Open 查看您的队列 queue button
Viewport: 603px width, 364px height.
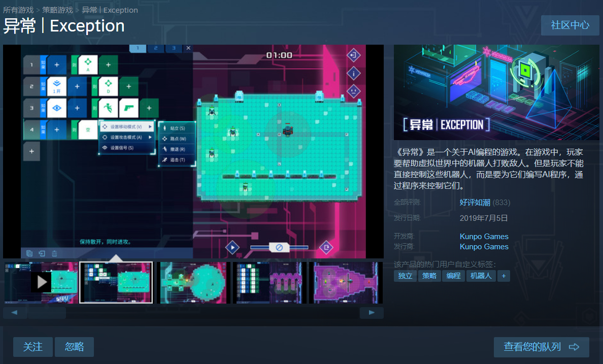(x=541, y=347)
